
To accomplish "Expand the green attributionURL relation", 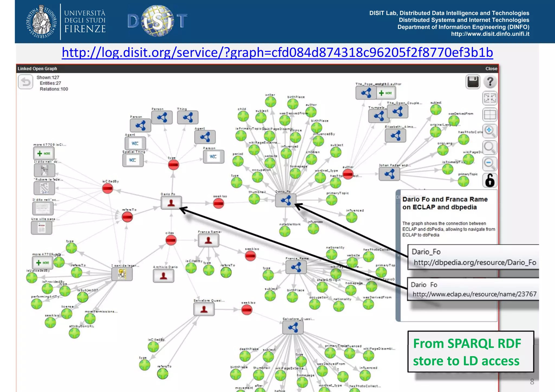I will [74, 333].
